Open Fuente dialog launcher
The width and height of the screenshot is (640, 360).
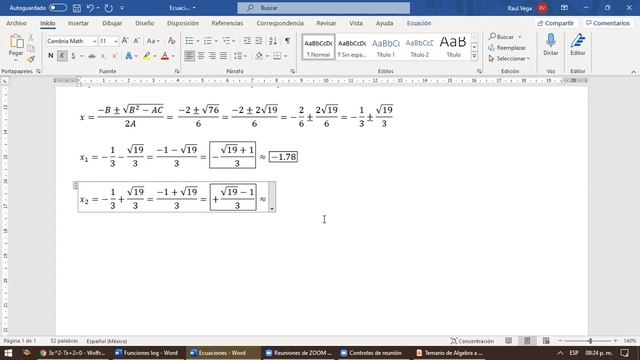177,71
